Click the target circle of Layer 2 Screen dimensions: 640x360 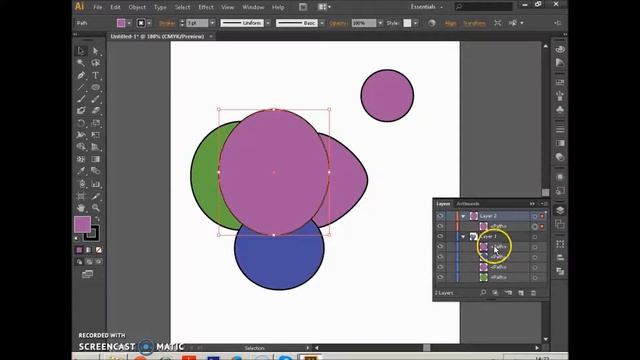click(x=534, y=216)
